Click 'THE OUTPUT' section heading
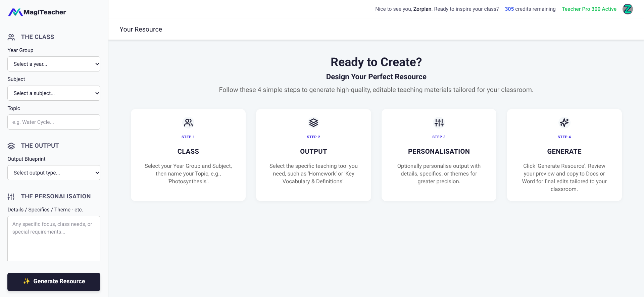The image size is (644, 297). coord(40,146)
